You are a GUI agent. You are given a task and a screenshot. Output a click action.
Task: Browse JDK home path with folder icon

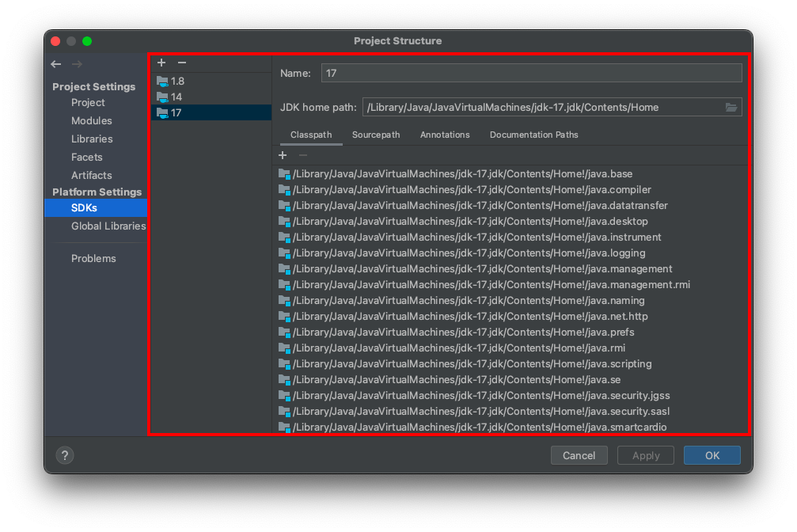pos(731,107)
